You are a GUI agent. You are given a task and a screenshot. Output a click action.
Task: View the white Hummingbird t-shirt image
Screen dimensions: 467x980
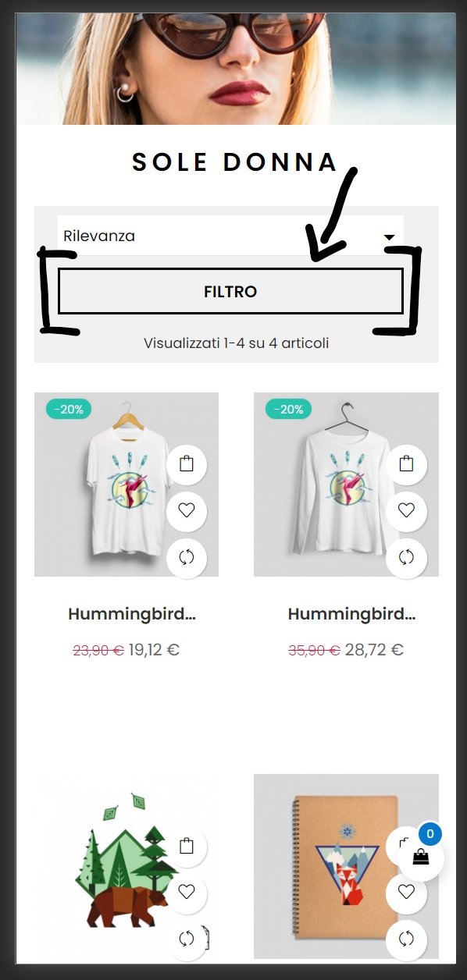pos(127,485)
